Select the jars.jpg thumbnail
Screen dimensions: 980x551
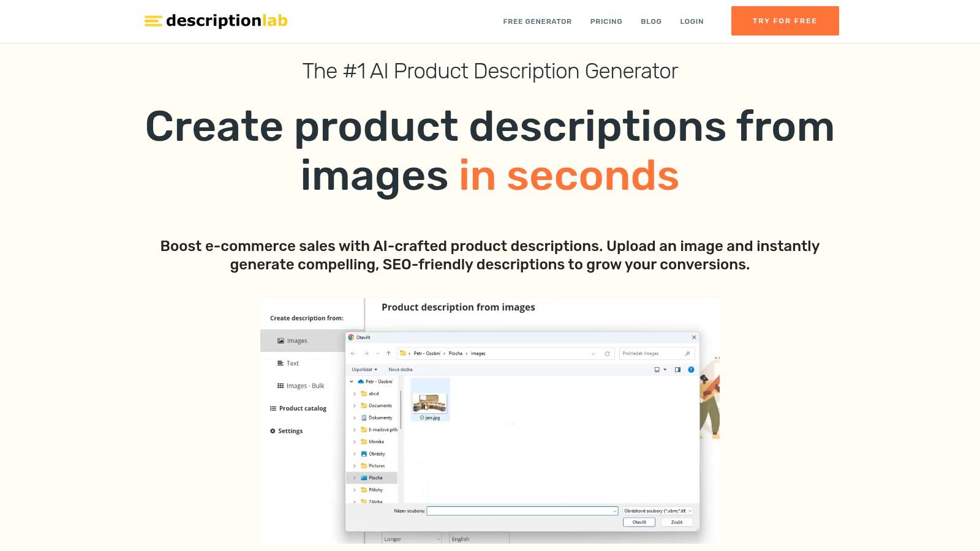429,402
